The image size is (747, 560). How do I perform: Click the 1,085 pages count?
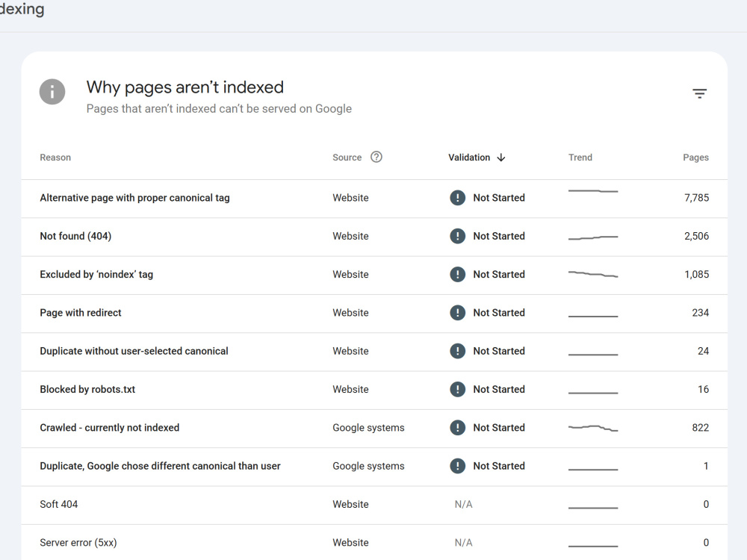[x=696, y=274]
